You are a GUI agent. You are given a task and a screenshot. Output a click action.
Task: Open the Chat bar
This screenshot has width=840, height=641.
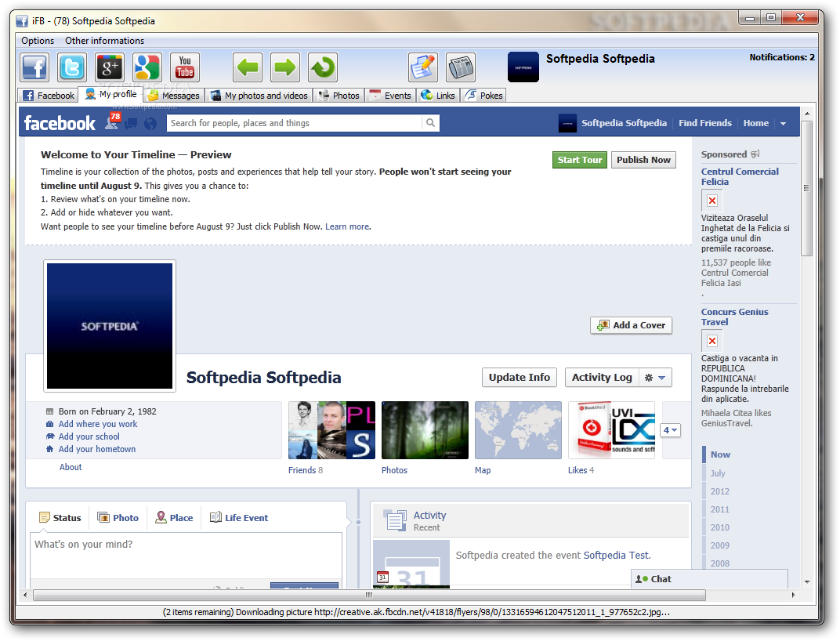click(709, 579)
